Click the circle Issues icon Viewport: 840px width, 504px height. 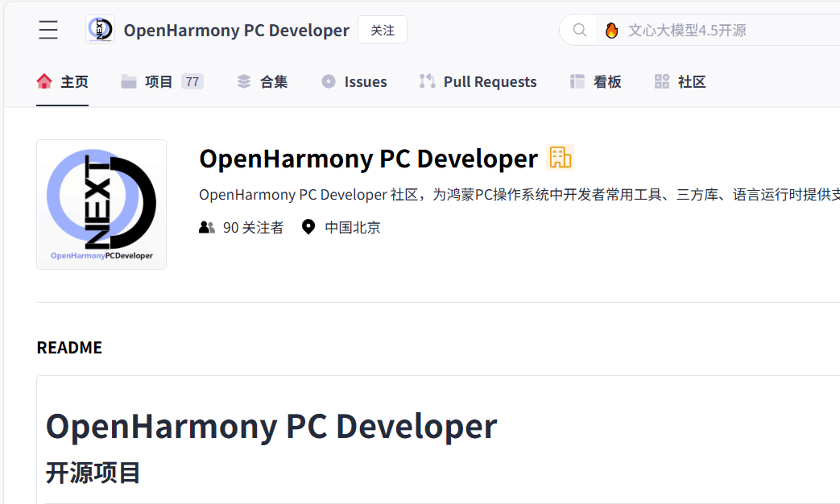click(x=329, y=81)
